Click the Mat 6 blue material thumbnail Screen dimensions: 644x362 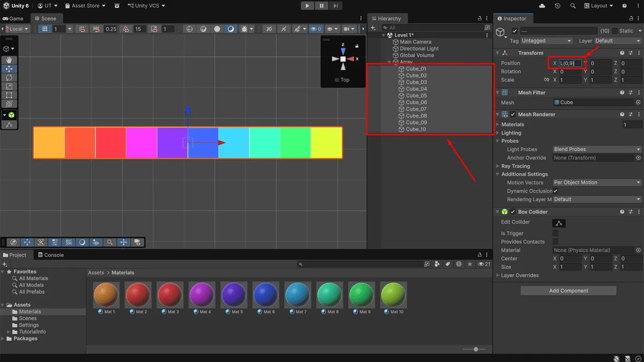(x=266, y=294)
